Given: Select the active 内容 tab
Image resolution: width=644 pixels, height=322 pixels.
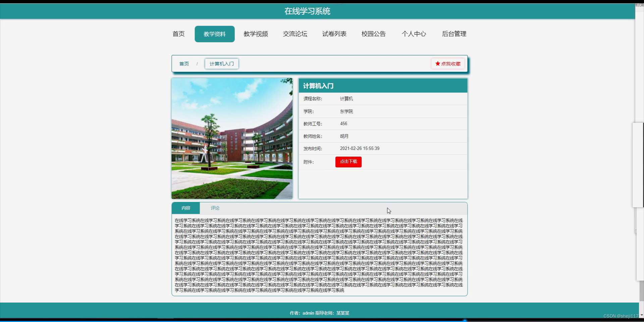Looking at the screenshot, I should point(185,208).
